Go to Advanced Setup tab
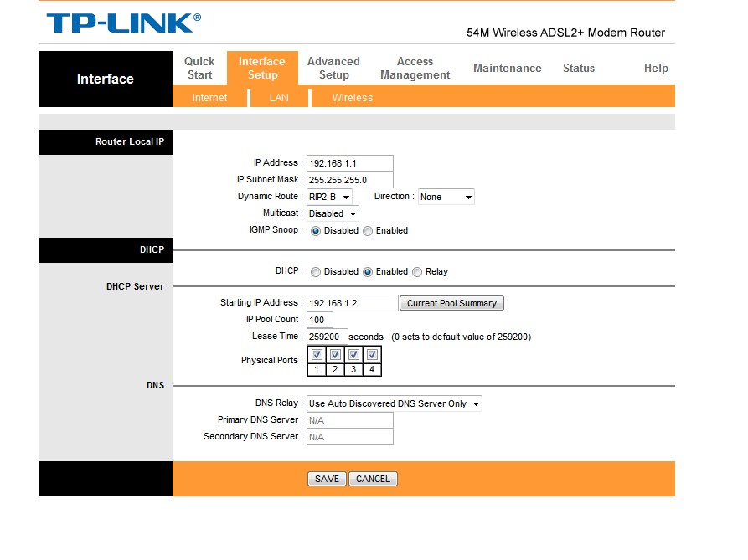 (333, 68)
